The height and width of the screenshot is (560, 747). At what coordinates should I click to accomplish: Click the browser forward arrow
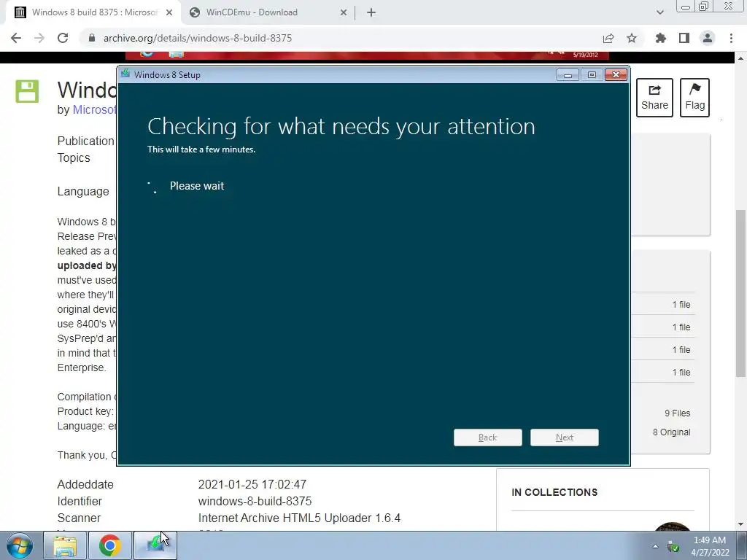click(x=39, y=38)
